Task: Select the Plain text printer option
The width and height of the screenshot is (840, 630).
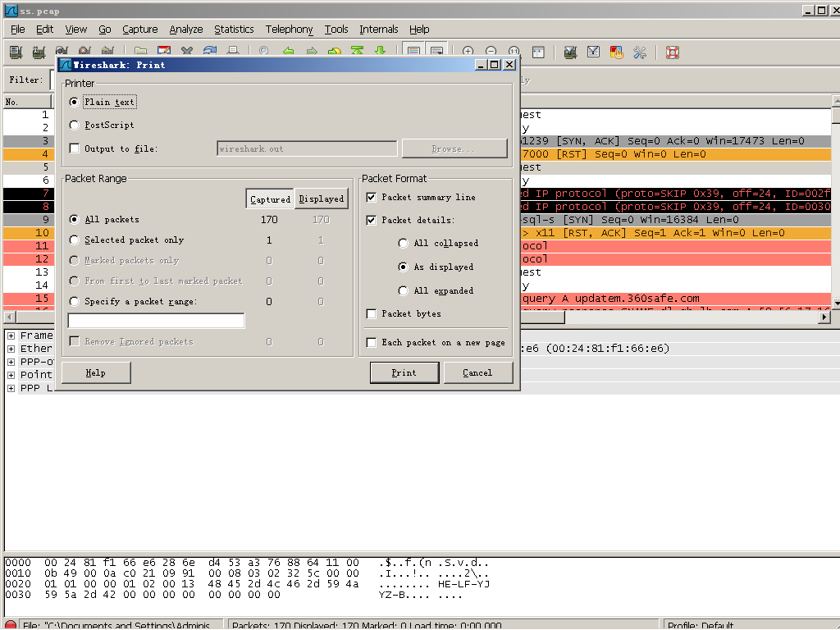Action: tap(74, 102)
